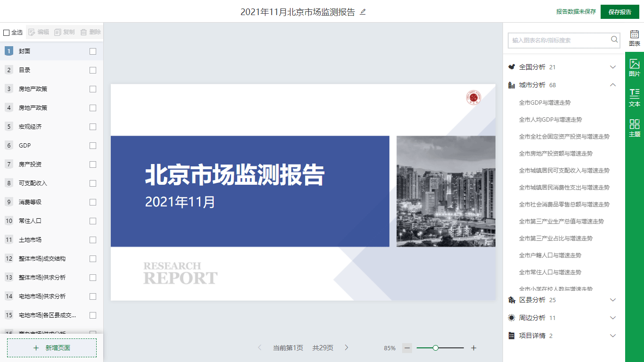Click the zoom out minus icon
This screenshot has width=644, height=362.
407,348
